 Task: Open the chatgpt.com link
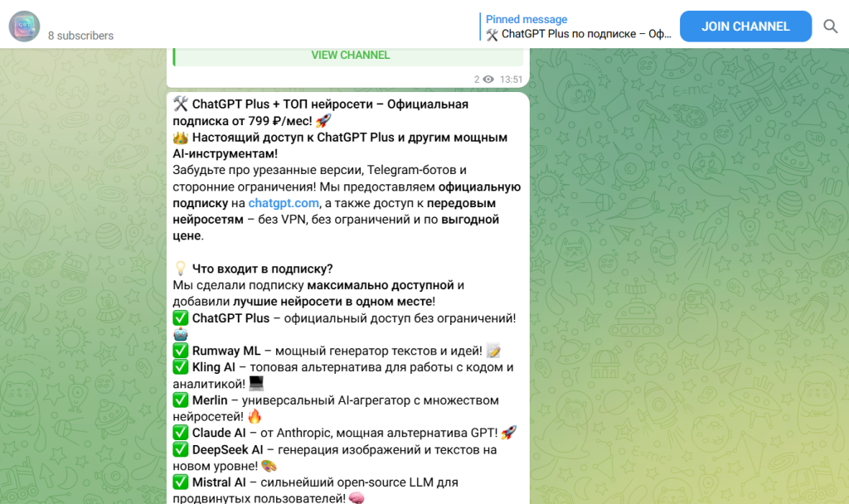pyautogui.click(x=283, y=202)
